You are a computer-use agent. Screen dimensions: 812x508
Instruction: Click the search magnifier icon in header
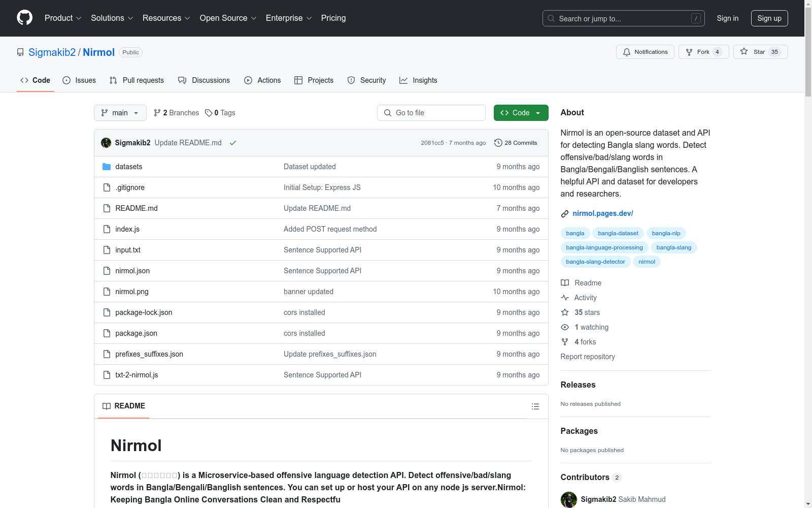[551, 18]
